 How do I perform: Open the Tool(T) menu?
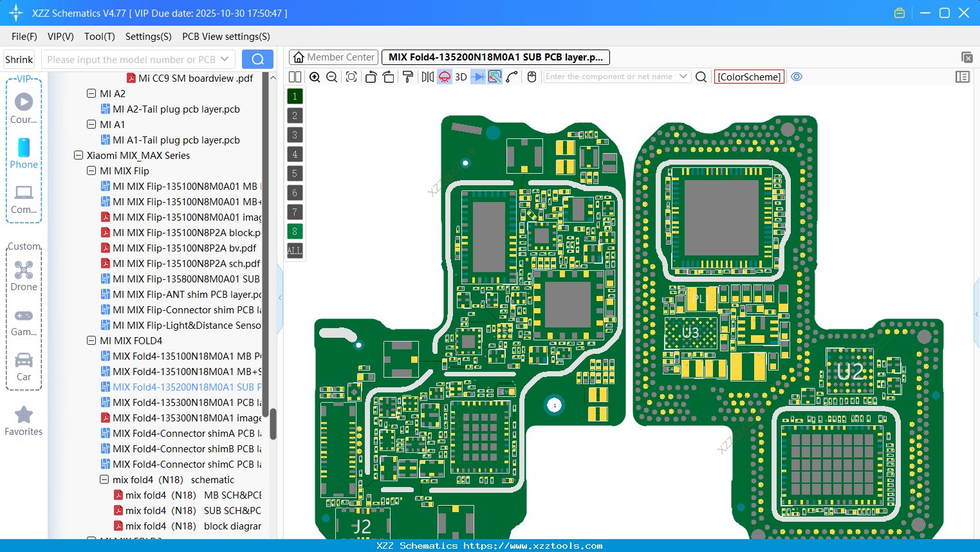(x=99, y=37)
